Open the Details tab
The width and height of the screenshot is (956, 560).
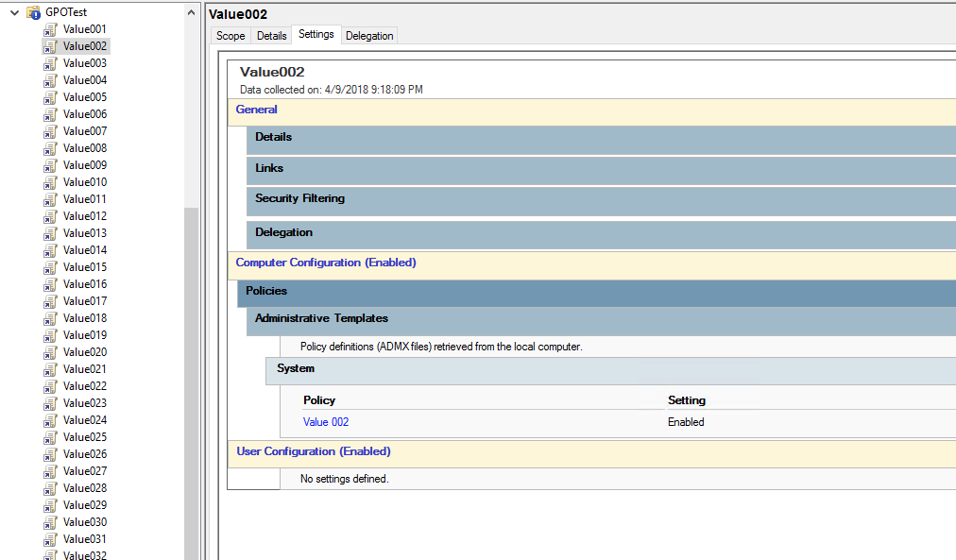[x=271, y=36]
